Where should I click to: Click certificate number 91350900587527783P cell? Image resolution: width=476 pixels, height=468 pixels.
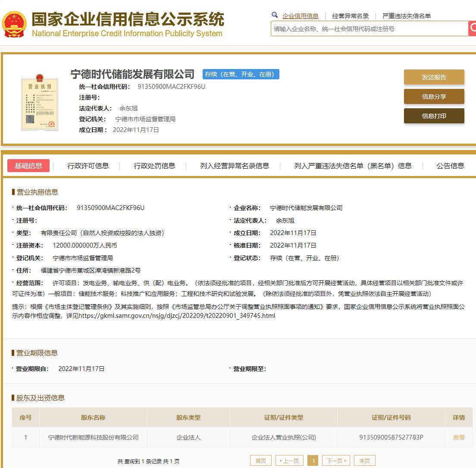[391, 437]
